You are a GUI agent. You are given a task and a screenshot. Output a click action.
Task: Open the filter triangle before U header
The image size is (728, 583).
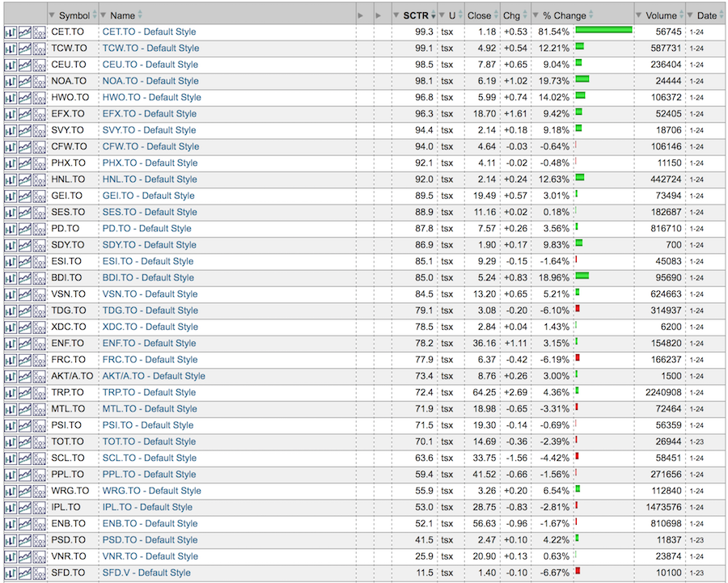(x=442, y=15)
